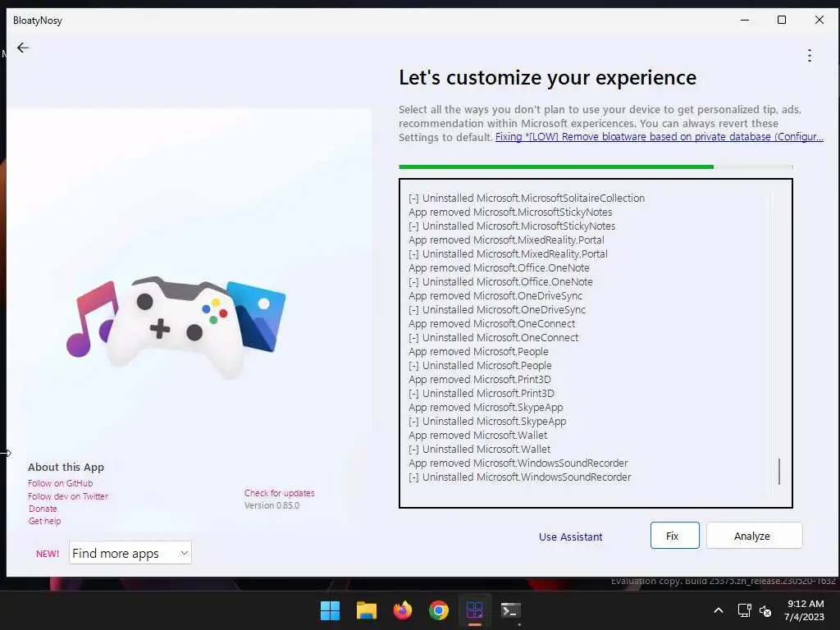Open the network status tray icon
The height and width of the screenshot is (630, 840).
744,610
